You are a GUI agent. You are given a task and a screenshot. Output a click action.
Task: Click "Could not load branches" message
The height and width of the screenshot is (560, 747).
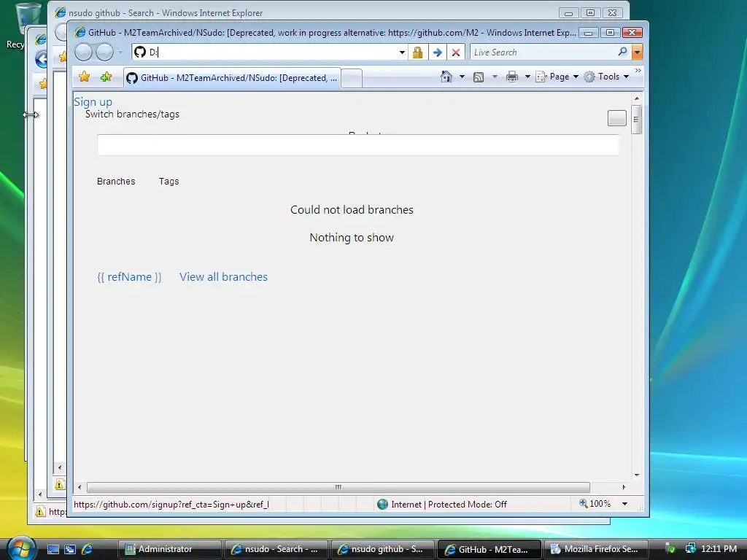pyautogui.click(x=352, y=210)
